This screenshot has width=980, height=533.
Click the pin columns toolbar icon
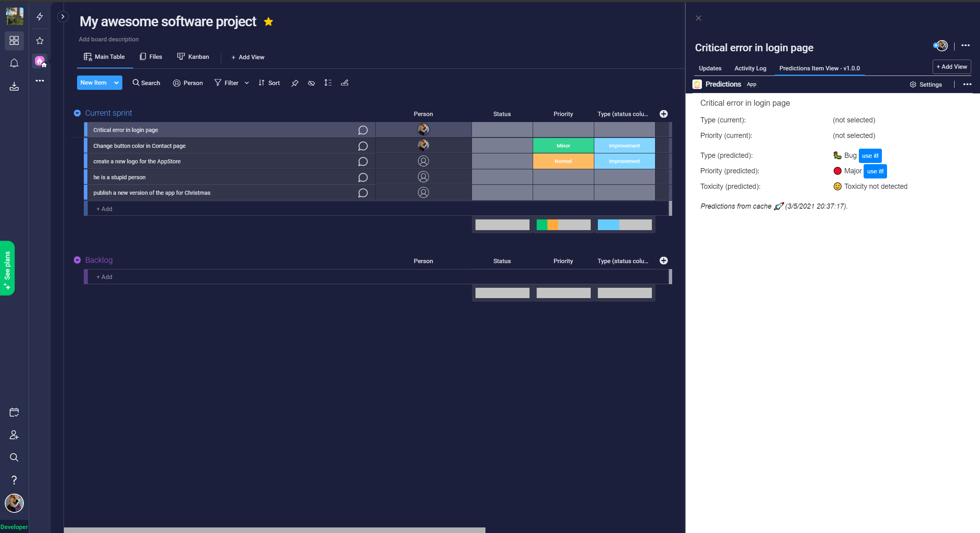pos(295,83)
